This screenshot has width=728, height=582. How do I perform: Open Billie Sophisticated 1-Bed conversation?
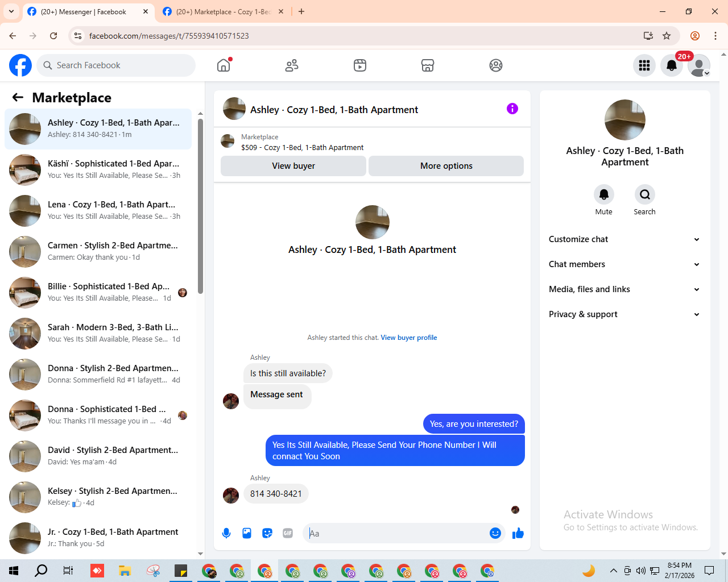click(98, 293)
